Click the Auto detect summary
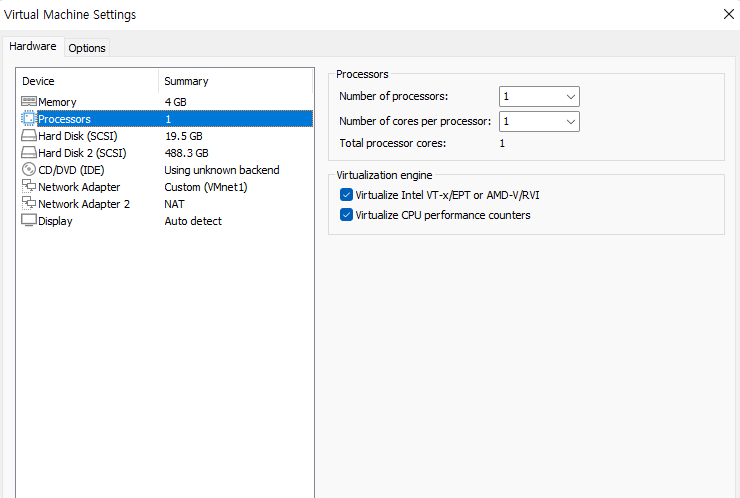The height and width of the screenshot is (498, 740). click(x=193, y=221)
